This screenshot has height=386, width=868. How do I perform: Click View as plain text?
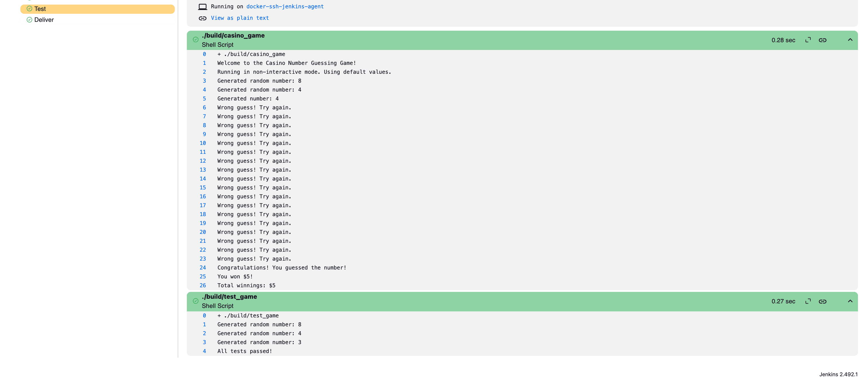(x=240, y=18)
